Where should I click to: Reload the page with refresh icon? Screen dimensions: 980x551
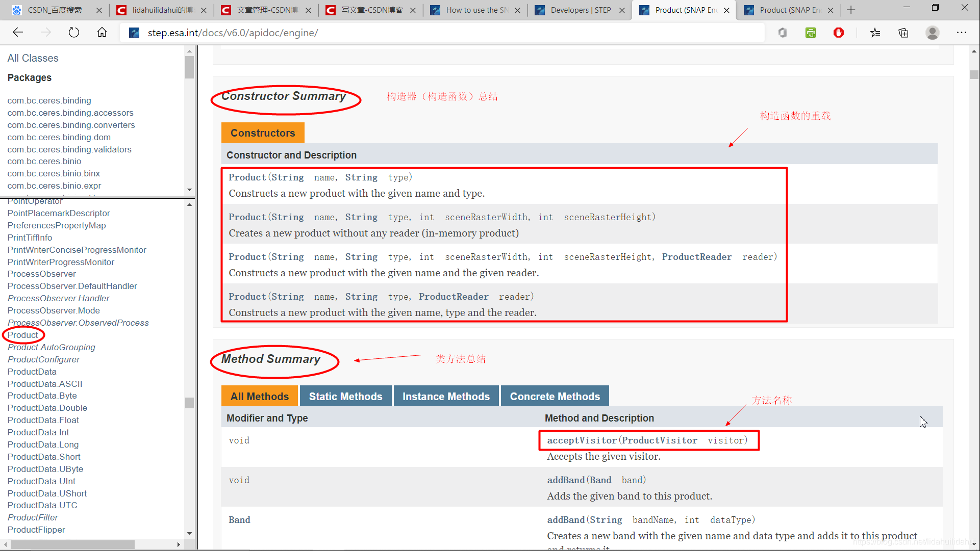(x=74, y=33)
